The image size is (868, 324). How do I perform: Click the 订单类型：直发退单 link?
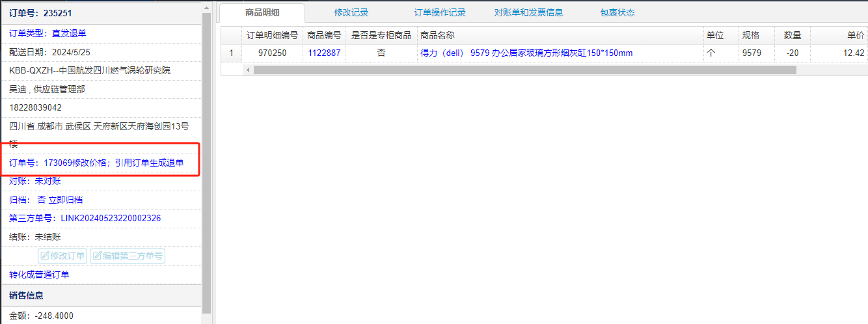click(x=47, y=33)
